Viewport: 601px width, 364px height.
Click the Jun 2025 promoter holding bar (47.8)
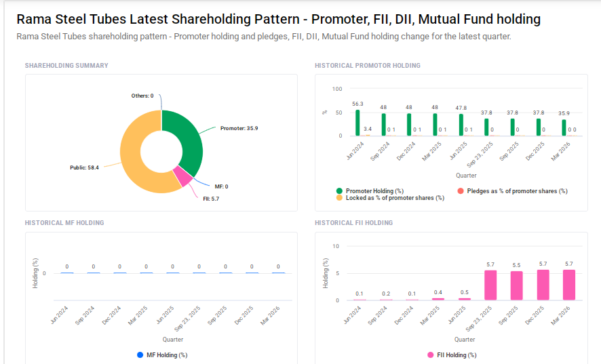point(461,125)
